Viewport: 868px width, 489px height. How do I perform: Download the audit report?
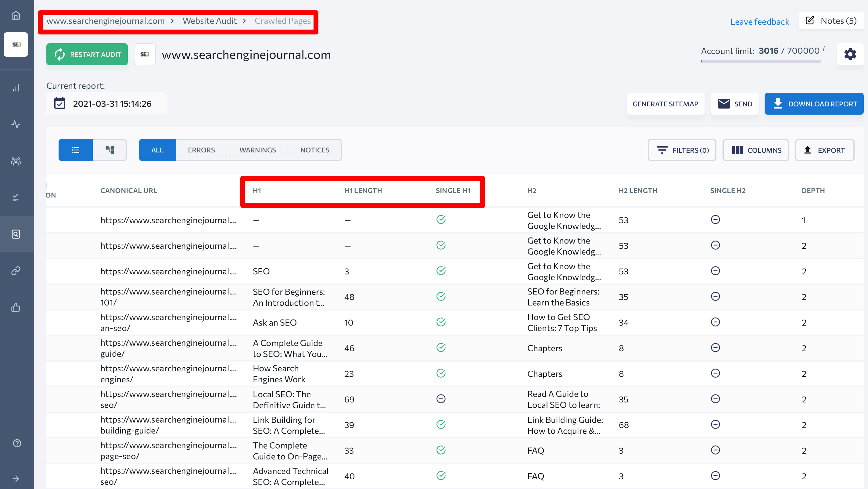click(x=814, y=104)
